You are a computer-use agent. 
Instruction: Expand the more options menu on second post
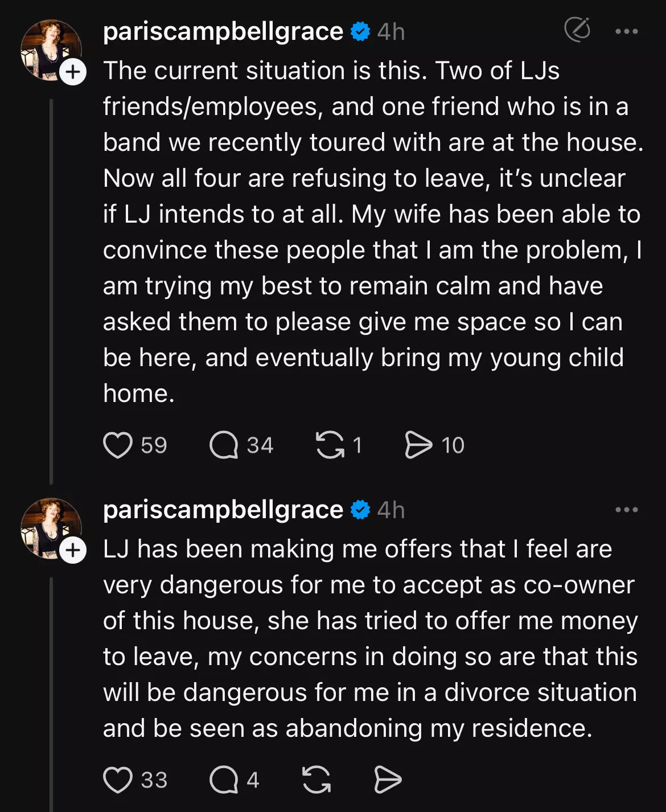[626, 510]
